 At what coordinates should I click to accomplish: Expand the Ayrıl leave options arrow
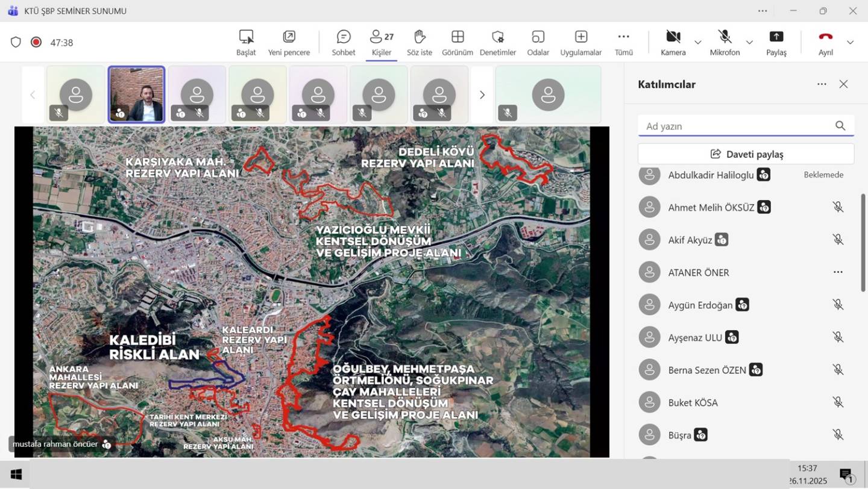(850, 42)
